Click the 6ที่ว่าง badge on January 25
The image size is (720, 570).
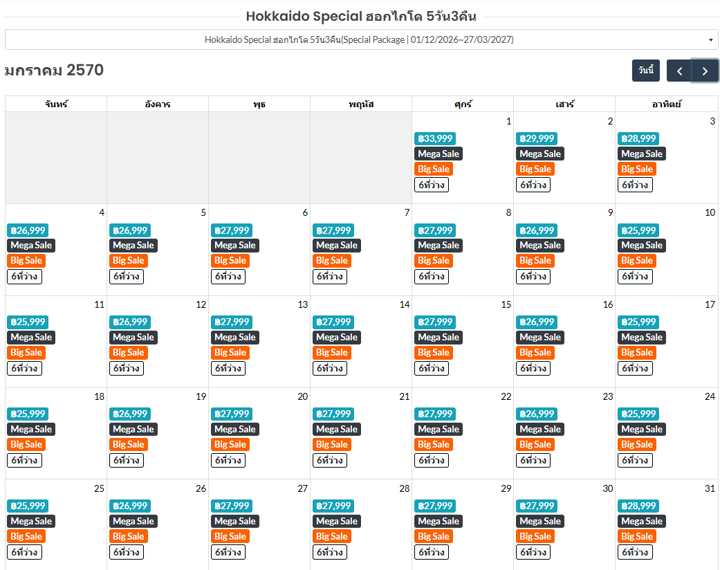click(24, 552)
